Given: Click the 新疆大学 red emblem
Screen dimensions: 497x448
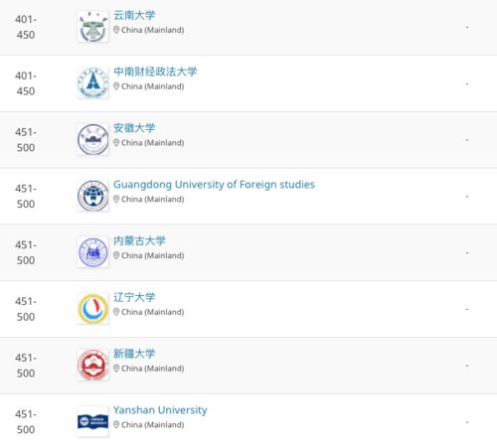Looking at the screenshot, I should point(93,366).
